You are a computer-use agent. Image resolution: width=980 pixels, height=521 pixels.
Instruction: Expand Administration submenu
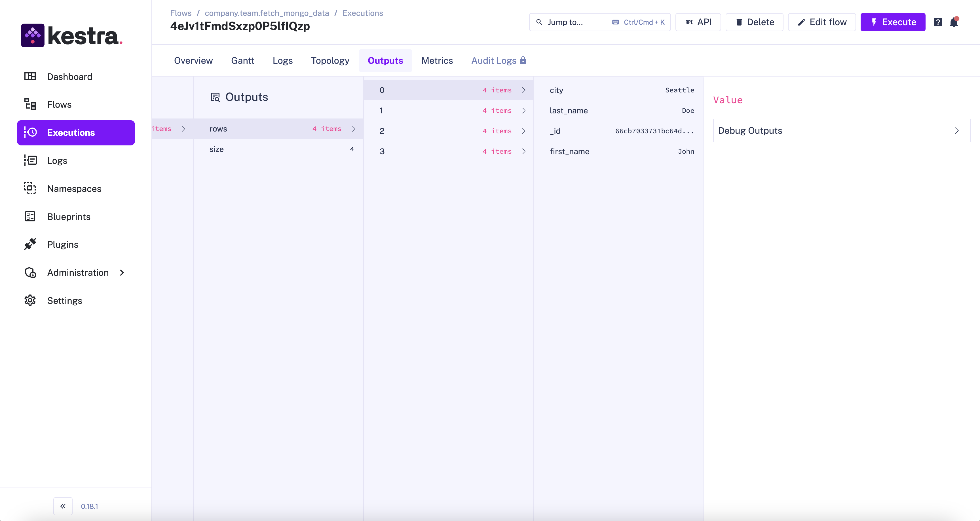click(122, 273)
